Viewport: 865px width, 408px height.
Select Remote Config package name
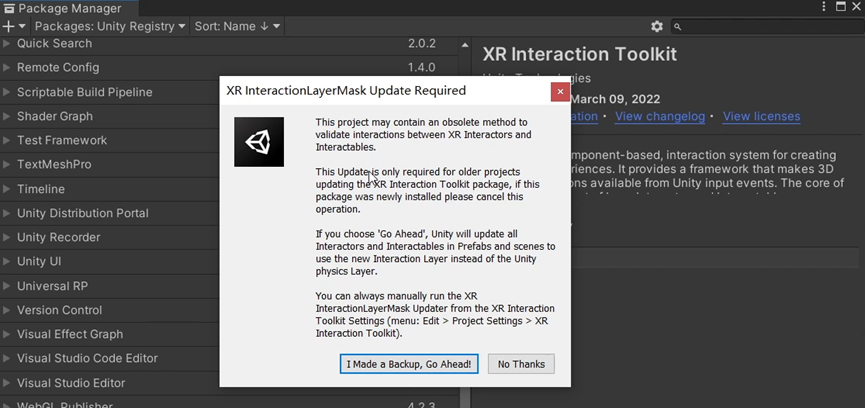(58, 68)
